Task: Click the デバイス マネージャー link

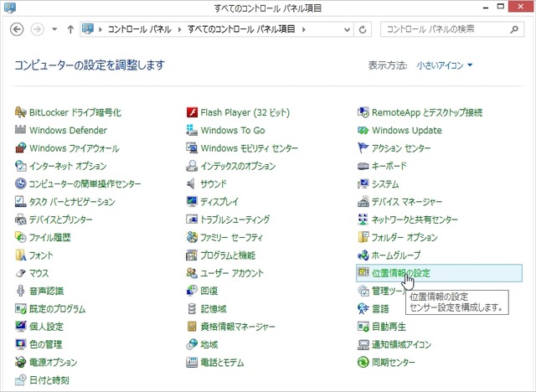Action: click(x=407, y=202)
